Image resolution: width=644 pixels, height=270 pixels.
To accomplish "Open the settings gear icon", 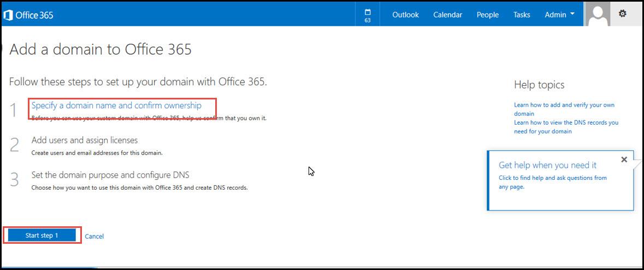I will pos(623,14).
